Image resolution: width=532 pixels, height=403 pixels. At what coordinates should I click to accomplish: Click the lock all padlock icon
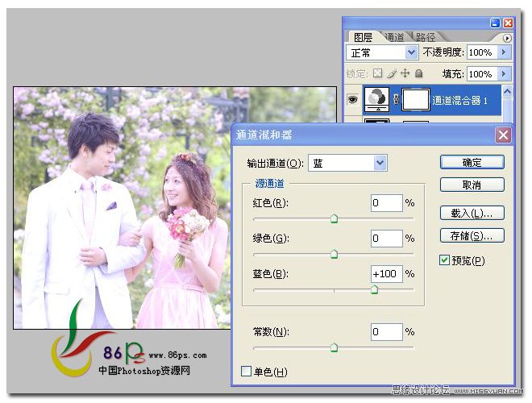[x=419, y=73]
